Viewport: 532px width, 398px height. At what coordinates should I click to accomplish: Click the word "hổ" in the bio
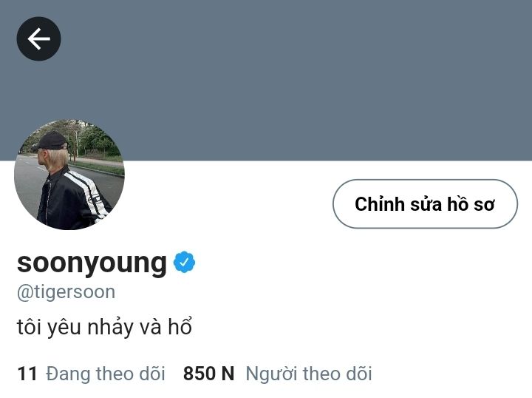(180, 326)
